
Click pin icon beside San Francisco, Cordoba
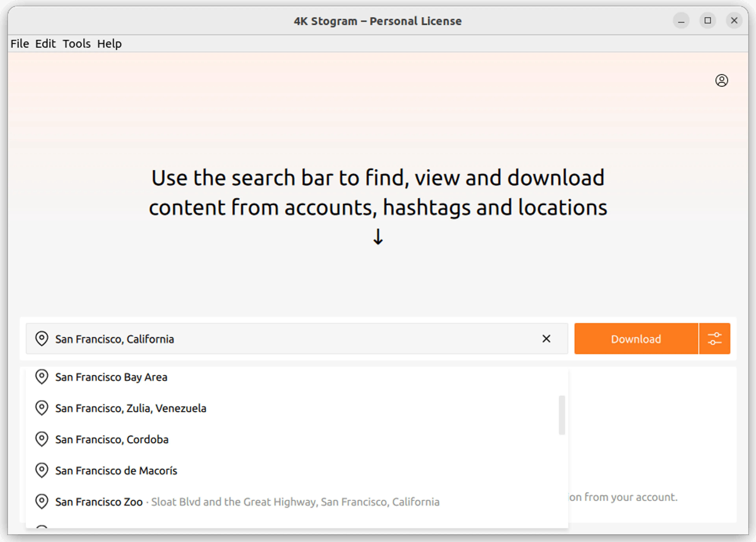tap(42, 439)
